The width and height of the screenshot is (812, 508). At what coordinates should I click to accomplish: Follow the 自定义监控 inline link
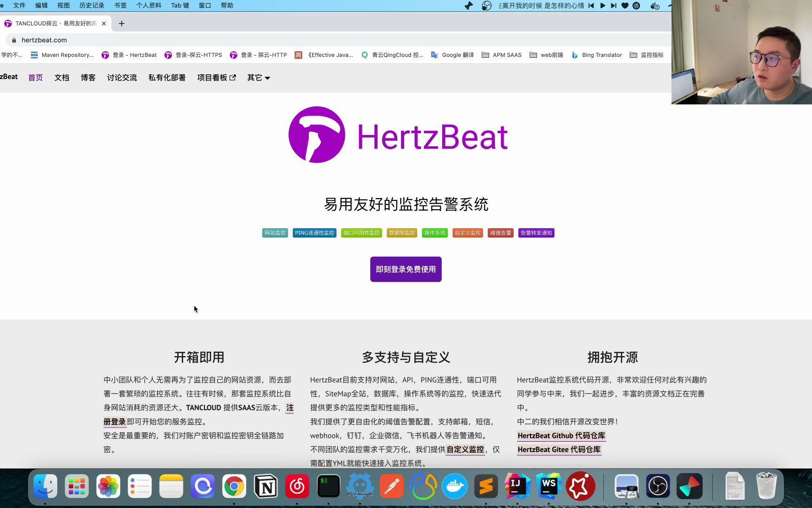[x=465, y=450]
